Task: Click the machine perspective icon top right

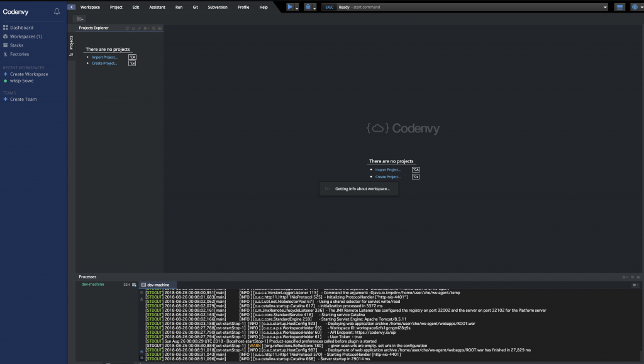Action: (x=634, y=6)
